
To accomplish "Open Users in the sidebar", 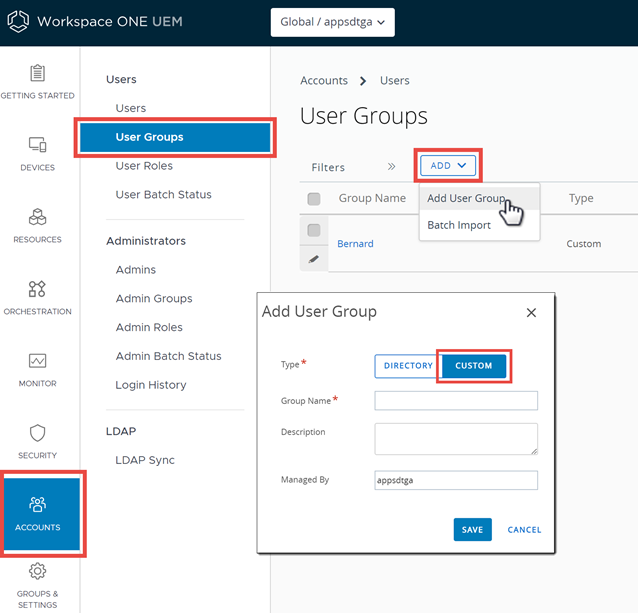I will pos(131,108).
